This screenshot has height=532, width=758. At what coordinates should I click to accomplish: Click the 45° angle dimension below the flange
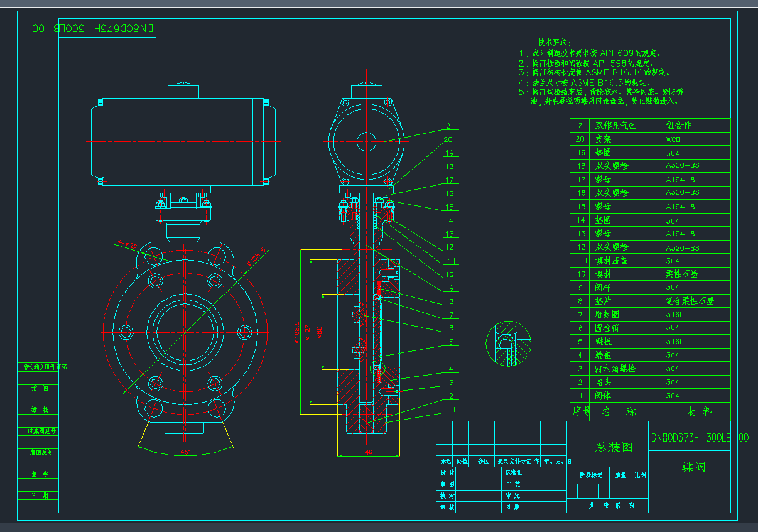[185, 452]
